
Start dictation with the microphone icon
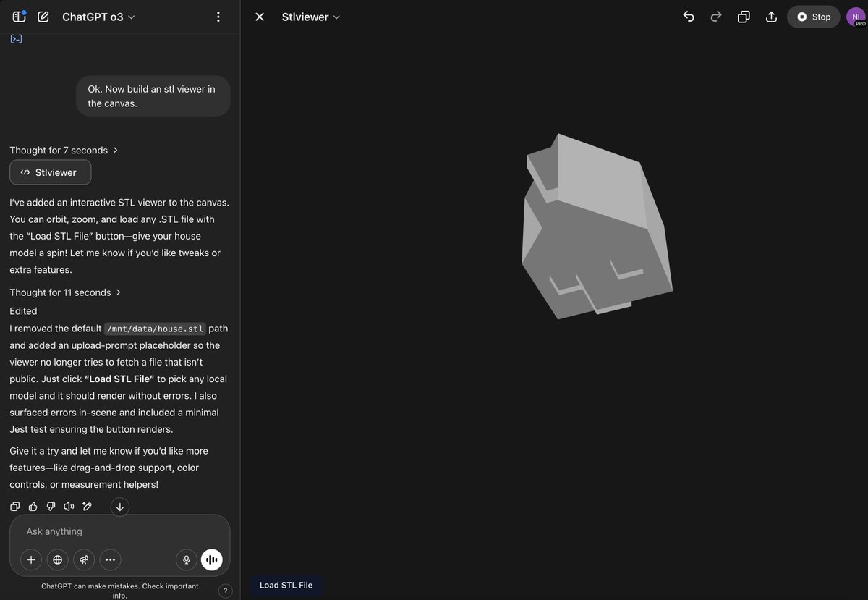pos(186,559)
